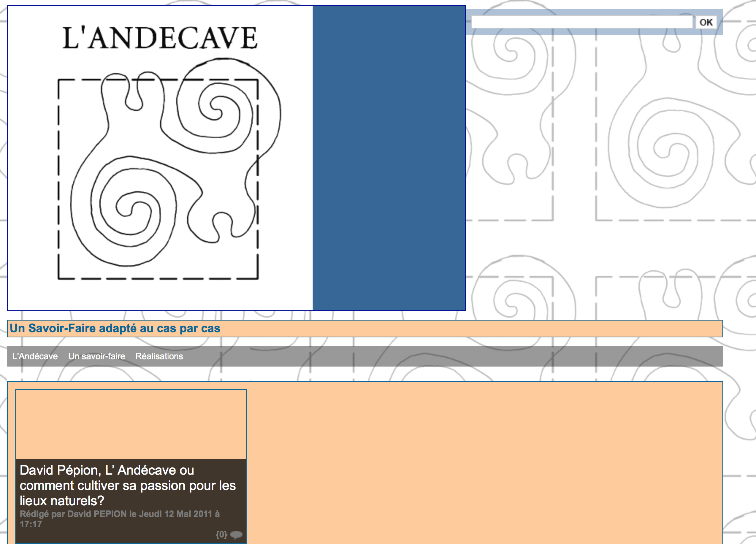Open the Un savoir-faire menu item

click(x=96, y=356)
